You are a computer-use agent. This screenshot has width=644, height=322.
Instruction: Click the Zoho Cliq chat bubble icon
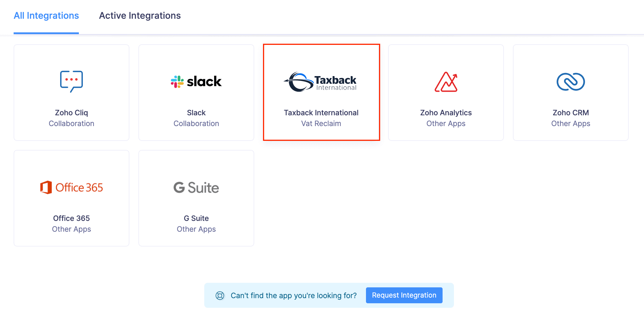(71, 81)
